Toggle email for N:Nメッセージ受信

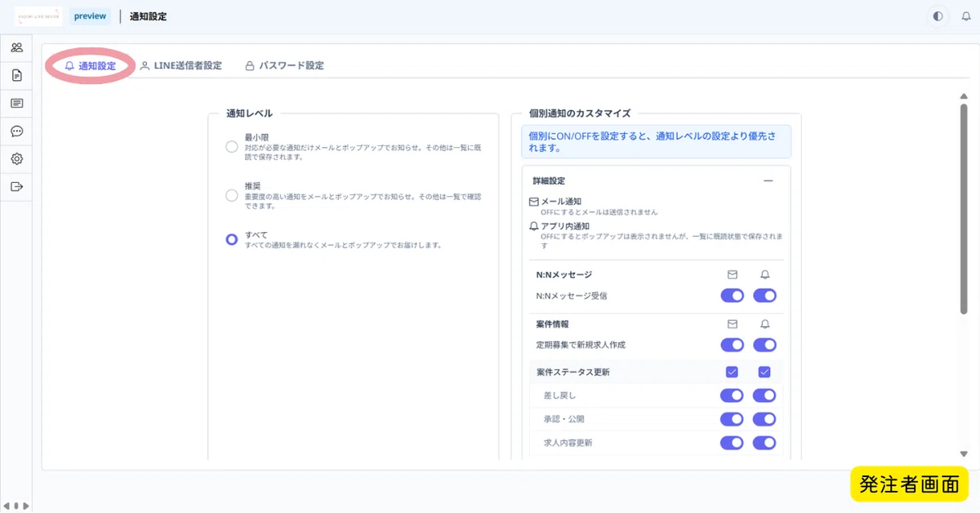[x=732, y=296]
